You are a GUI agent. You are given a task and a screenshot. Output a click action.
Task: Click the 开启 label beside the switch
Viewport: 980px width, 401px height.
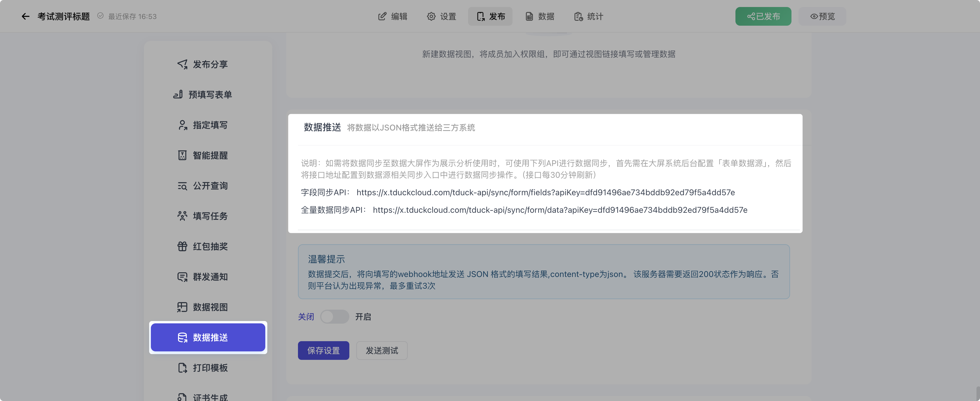pyautogui.click(x=363, y=317)
